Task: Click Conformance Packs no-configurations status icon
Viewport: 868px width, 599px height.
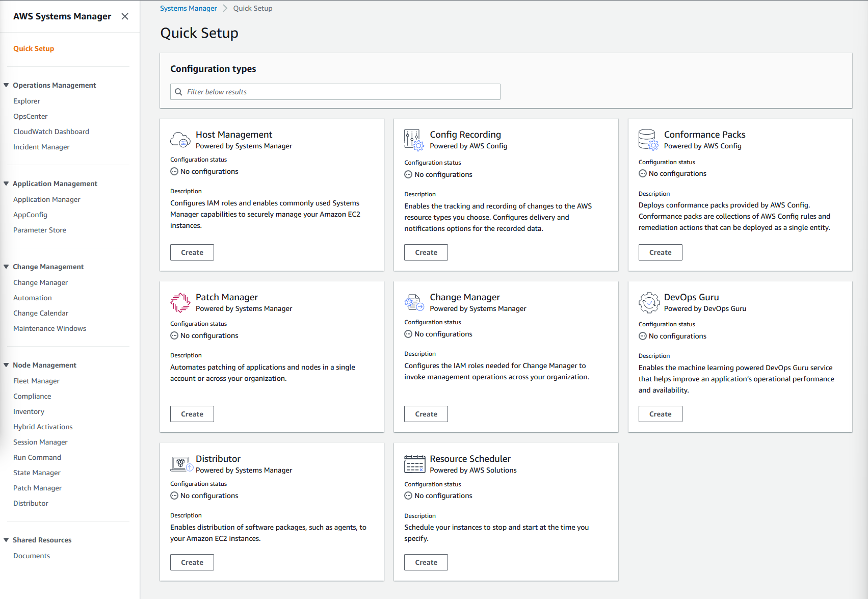Action: click(643, 174)
